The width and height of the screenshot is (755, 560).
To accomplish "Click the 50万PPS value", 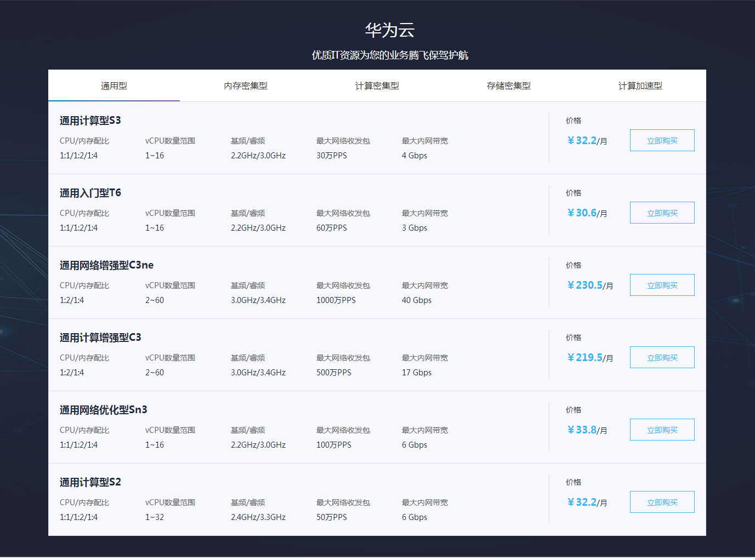I will click(x=332, y=517).
